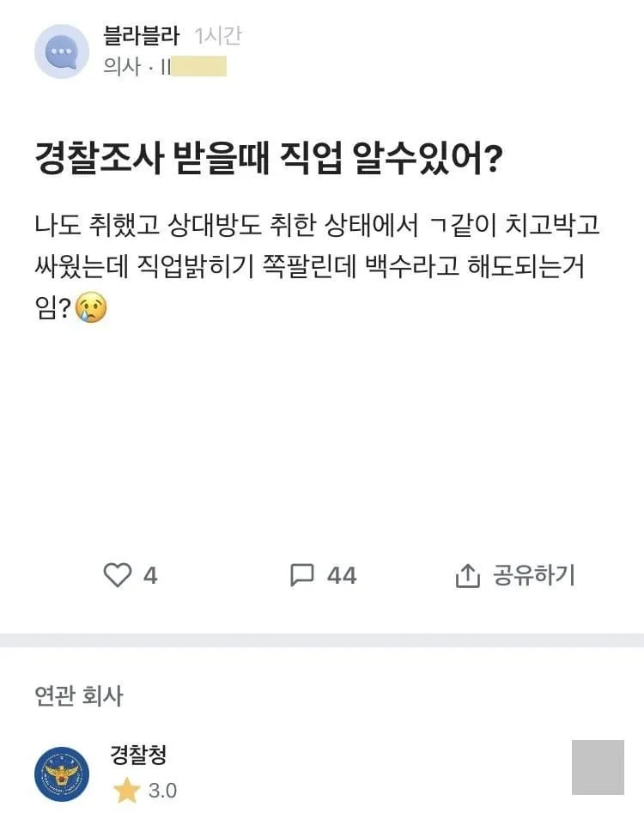Open the 블라블라 board name link
The height and width of the screenshot is (831, 644).
point(142,35)
